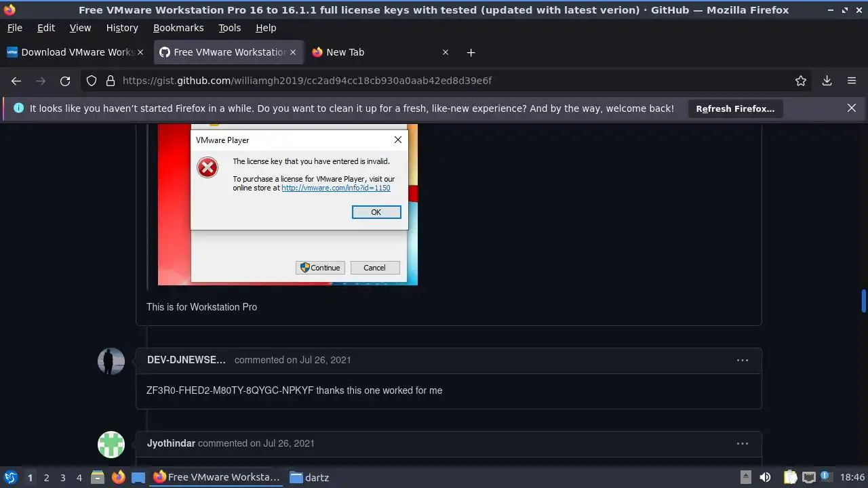Image resolution: width=868 pixels, height=488 pixels.
Task: Maximize or restore the Firefox window
Action: [x=845, y=10]
